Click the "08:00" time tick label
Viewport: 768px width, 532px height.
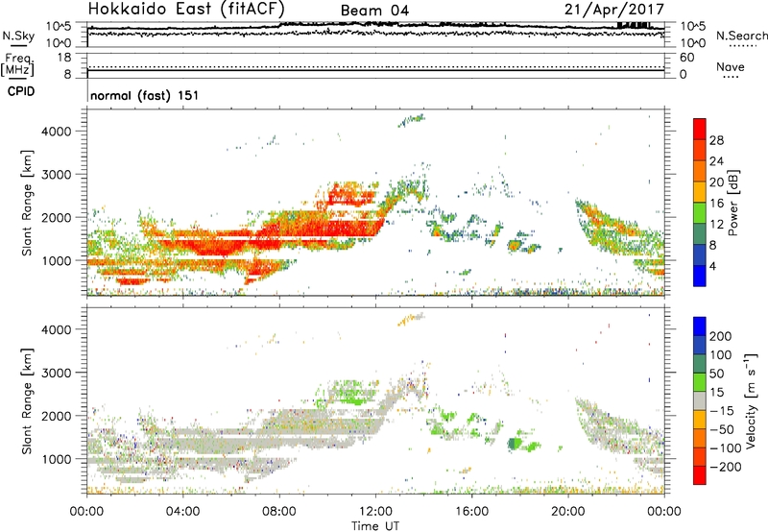(x=279, y=512)
